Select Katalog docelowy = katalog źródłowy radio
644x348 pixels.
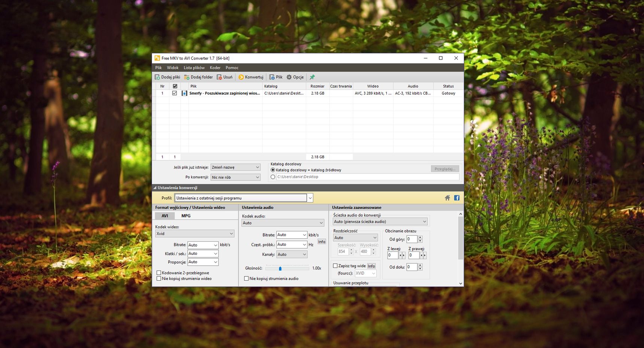click(273, 170)
